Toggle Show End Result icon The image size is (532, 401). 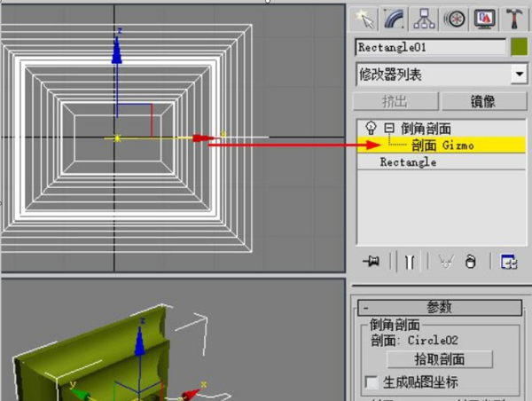pyautogui.click(x=410, y=262)
